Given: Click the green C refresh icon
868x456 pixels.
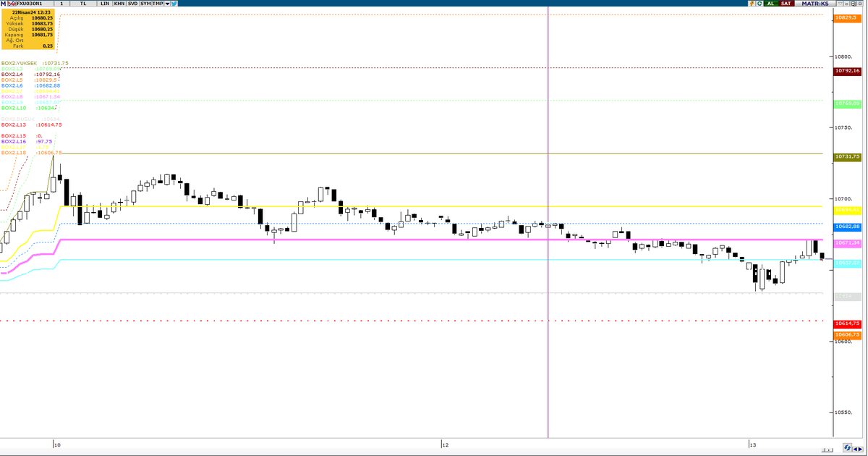Looking at the screenshot, I should point(759,4).
